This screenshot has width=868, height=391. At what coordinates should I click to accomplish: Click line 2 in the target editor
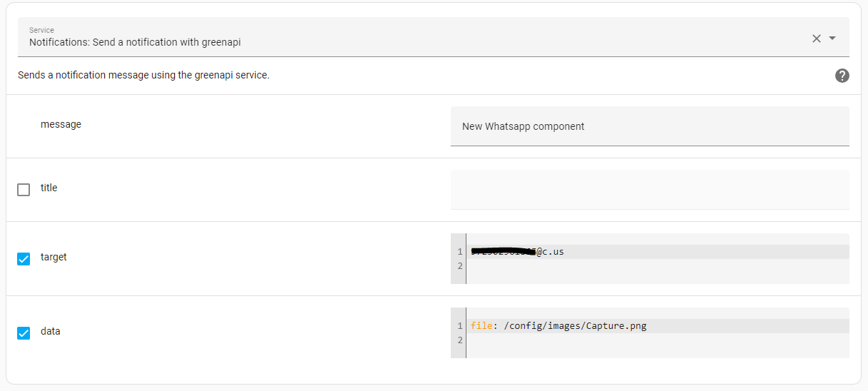[657, 266]
